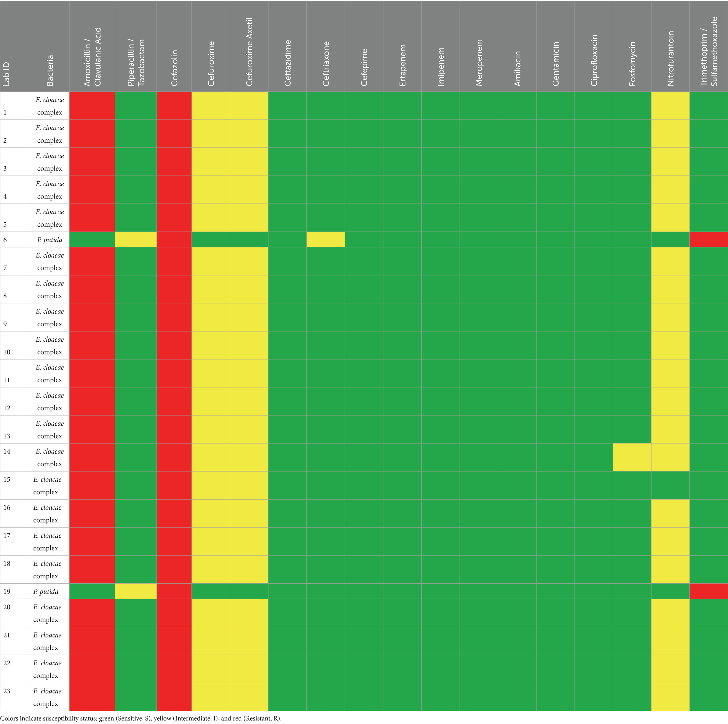Click the Piperacillin / Tazobactam header
Image resolution: width=728 pixels, height=724 pixels.
(x=136, y=46)
